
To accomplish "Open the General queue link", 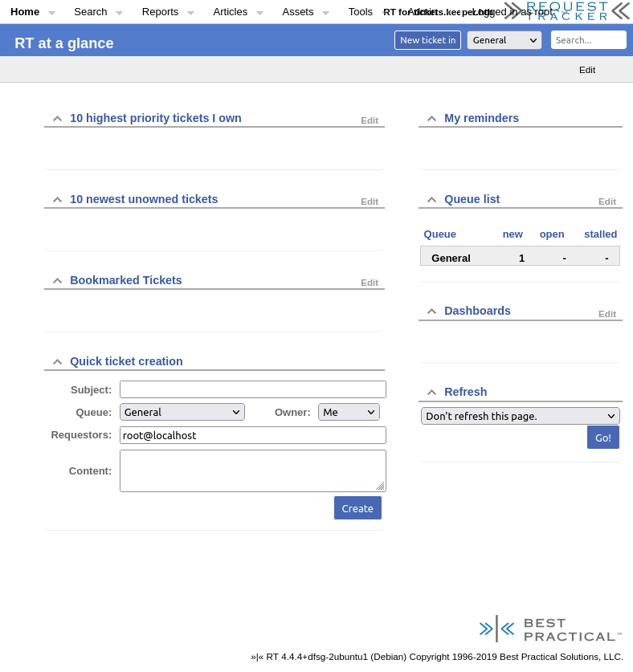I will pyautogui.click(x=451, y=258).
